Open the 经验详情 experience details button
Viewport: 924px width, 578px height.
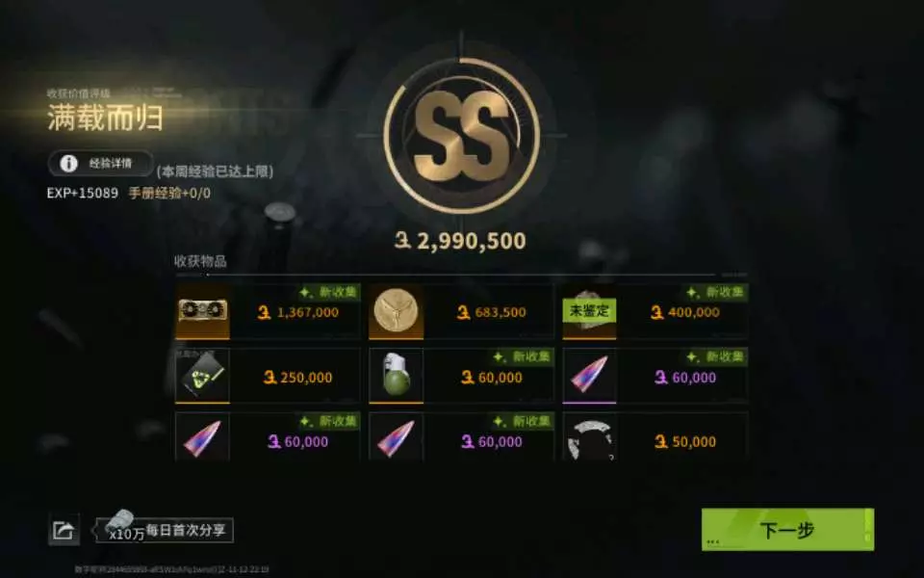101,164
